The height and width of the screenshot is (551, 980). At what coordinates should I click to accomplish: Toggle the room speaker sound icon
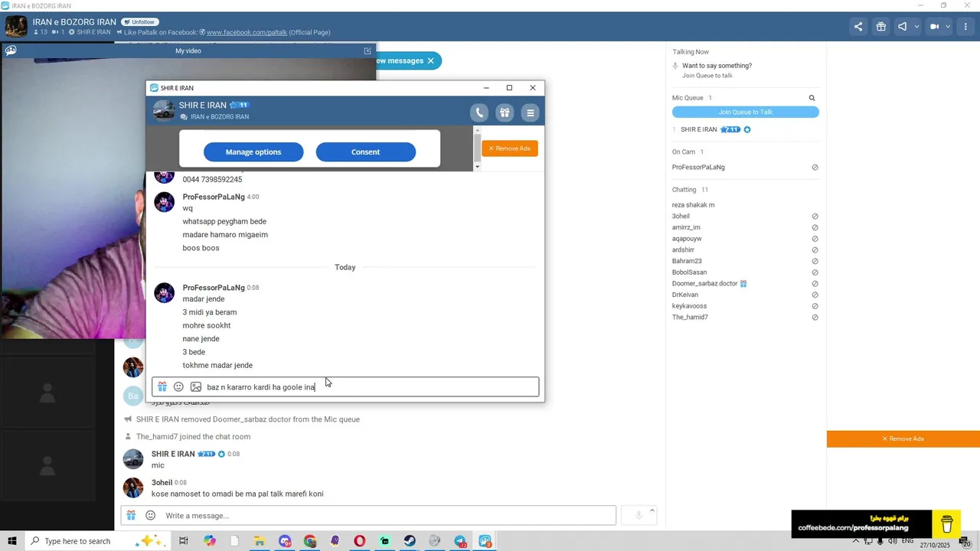tap(903, 27)
